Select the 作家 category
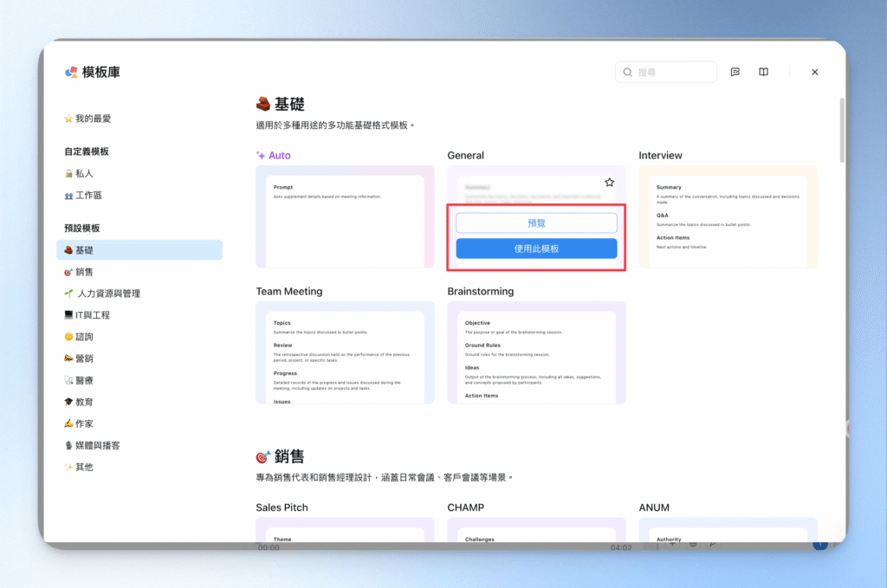This screenshot has width=887, height=588. click(79, 423)
